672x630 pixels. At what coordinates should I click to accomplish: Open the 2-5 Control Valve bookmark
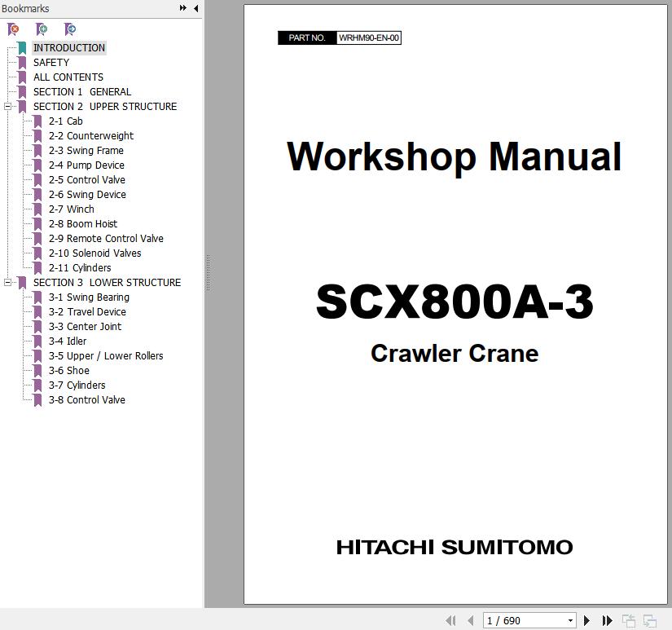click(87, 179)
